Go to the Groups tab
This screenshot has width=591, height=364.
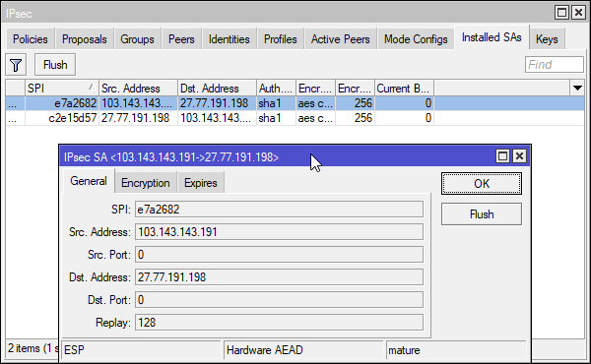click(137, 39)
